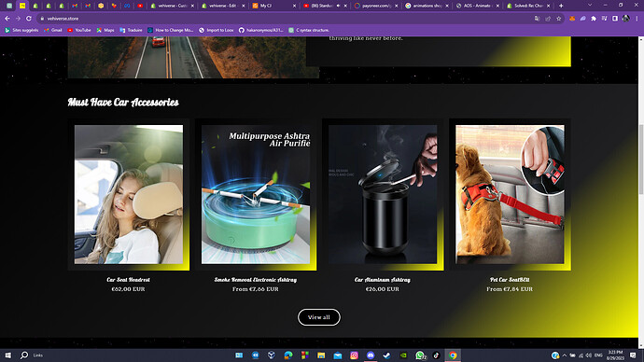Click the €62.00 EUR price text
644x362 pixels.
point(128,289)
